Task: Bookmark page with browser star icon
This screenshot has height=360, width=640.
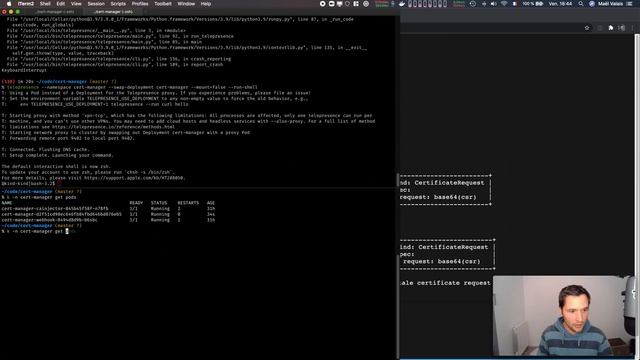Action: (x=587, y=28)
